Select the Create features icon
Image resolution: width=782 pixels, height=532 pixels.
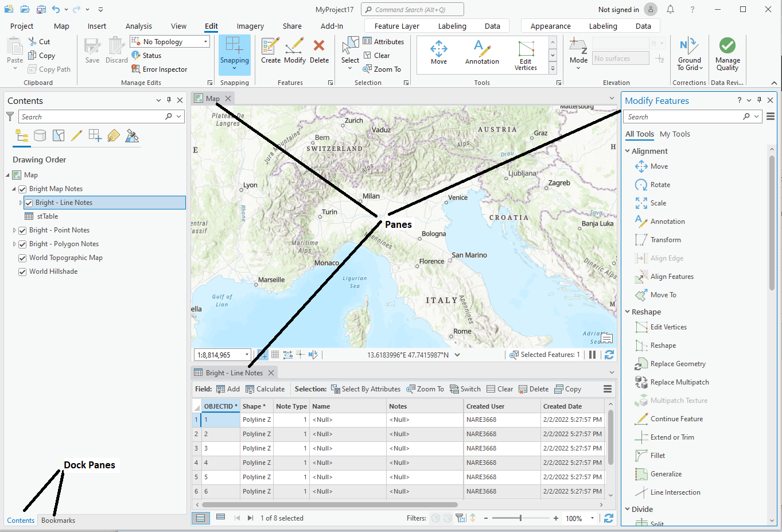270,46
